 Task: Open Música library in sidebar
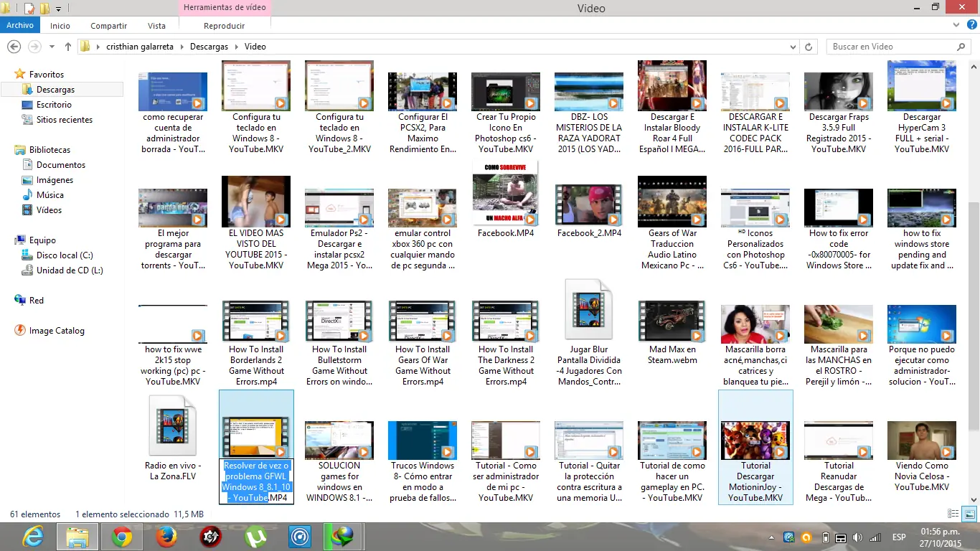[x=50, y=195]
